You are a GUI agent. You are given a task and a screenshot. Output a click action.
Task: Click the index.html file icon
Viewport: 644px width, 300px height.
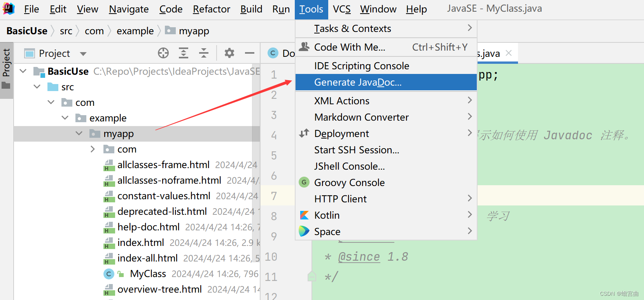pyautogui.click(x=109, y=243)
